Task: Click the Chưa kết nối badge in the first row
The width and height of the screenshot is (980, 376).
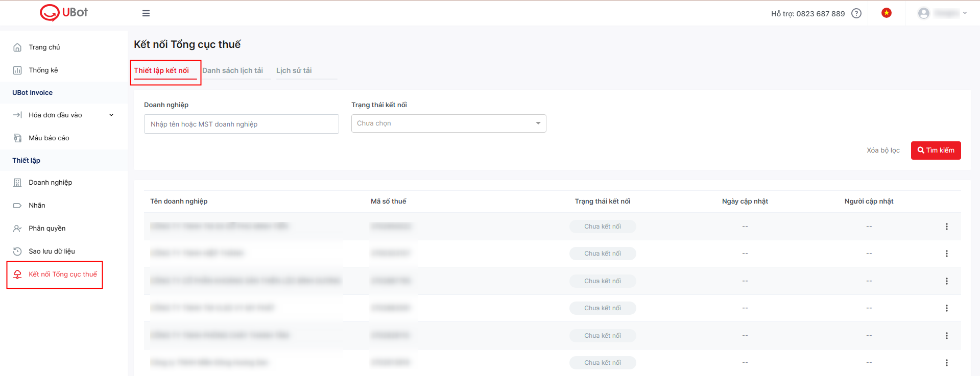Action: tap(603, 227)
